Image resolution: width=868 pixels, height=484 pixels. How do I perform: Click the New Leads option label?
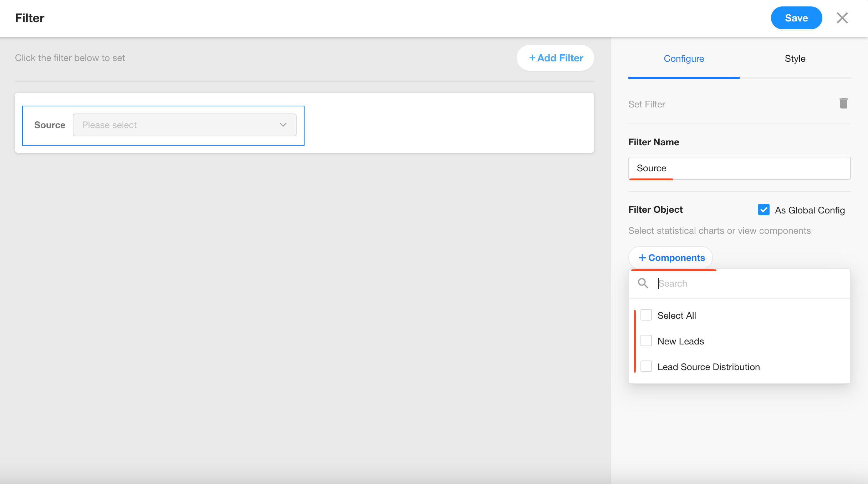tap(680, 341)
